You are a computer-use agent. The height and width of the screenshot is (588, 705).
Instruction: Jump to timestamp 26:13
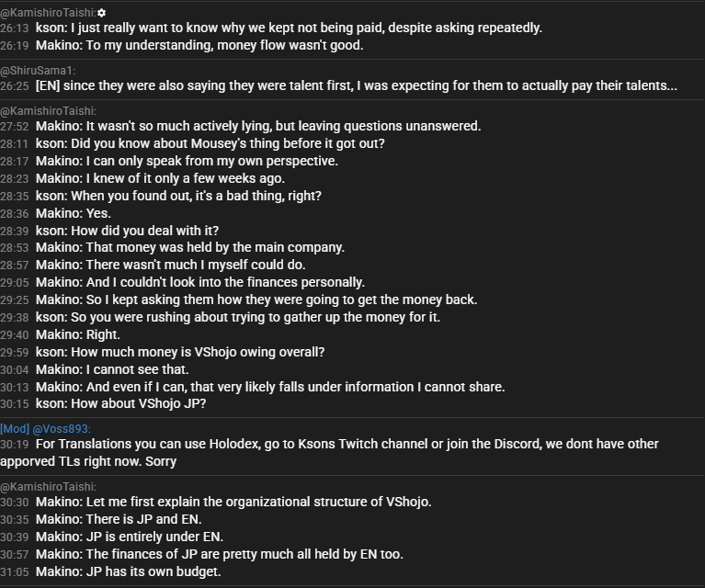(x=15, y=28)
